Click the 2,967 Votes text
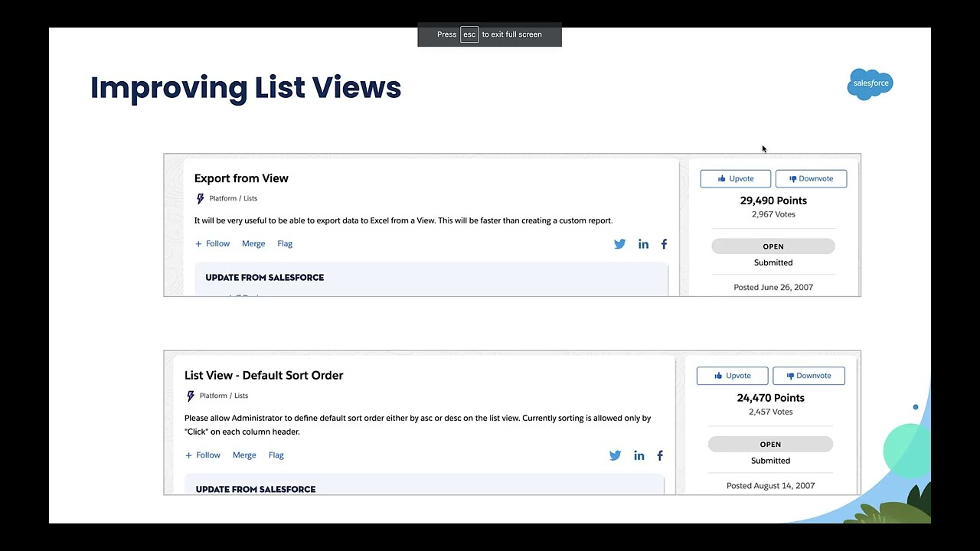Image resolution: width=980 pixels, height=551 pixels. point(773,214)
